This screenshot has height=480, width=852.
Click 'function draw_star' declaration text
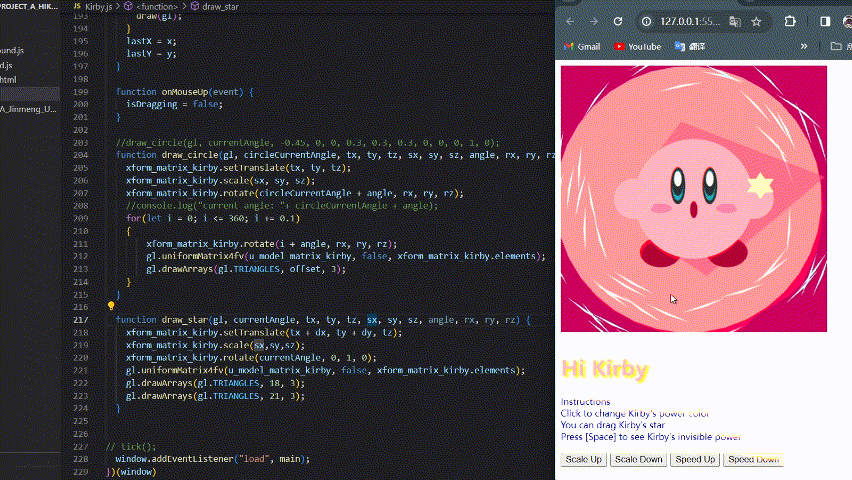(162, 320)
